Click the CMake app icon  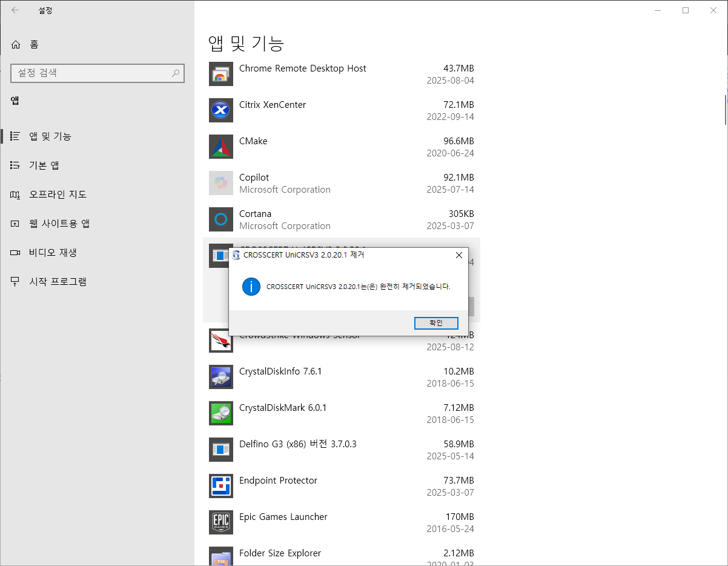point(220,147)
